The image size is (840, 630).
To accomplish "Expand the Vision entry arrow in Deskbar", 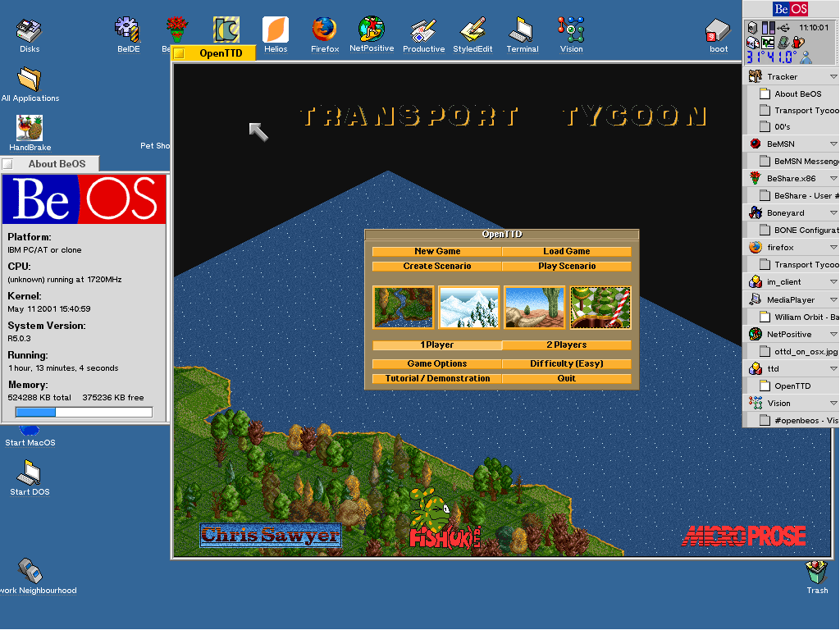I will (x=833, y=404).
